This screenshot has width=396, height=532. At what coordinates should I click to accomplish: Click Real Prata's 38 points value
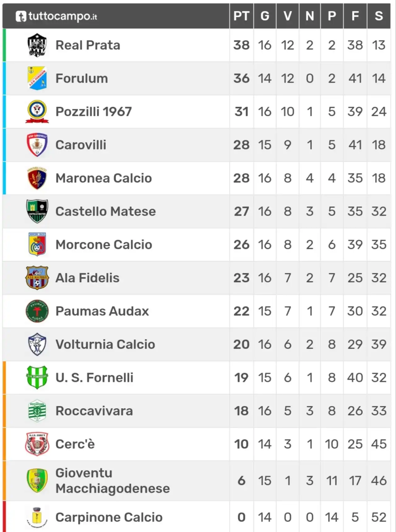pyautogui.click(x=241, y=45)
